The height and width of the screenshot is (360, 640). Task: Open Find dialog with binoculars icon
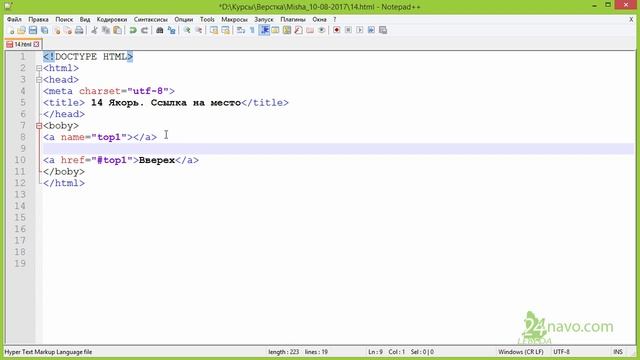pyautogui.click(x=160, y=30)
